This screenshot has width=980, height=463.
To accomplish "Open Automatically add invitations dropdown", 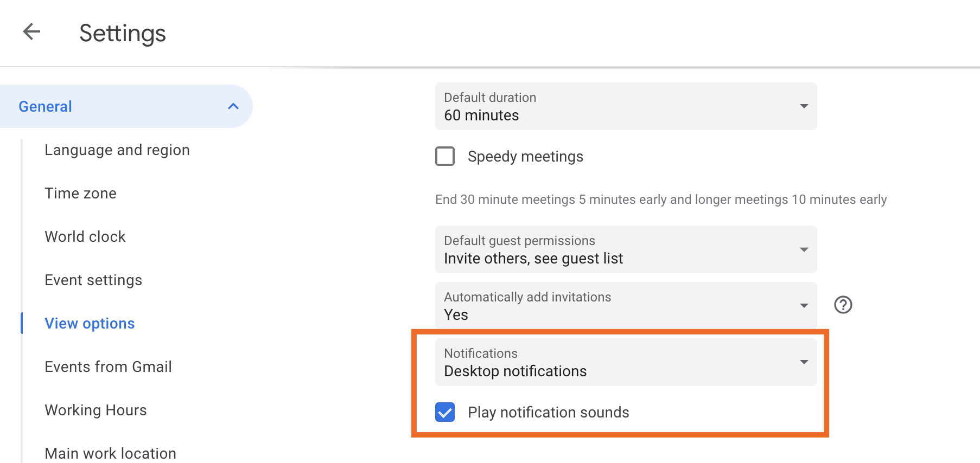I will [626, 306].
